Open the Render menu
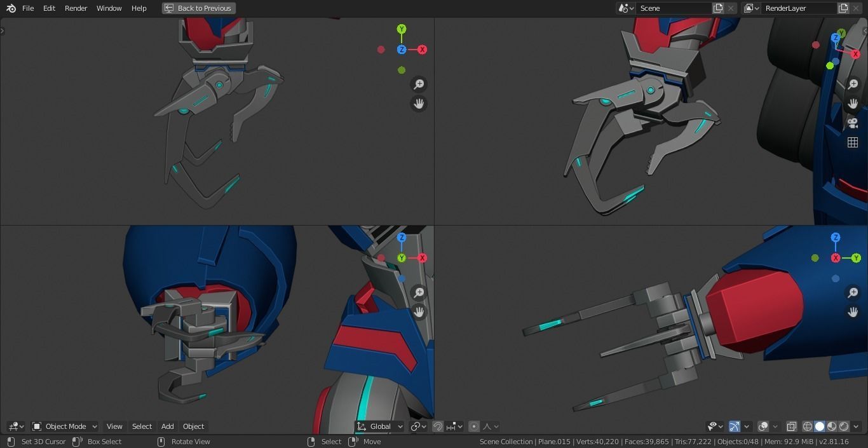Screen dimensions: 868x448 [x=76, y=8]
